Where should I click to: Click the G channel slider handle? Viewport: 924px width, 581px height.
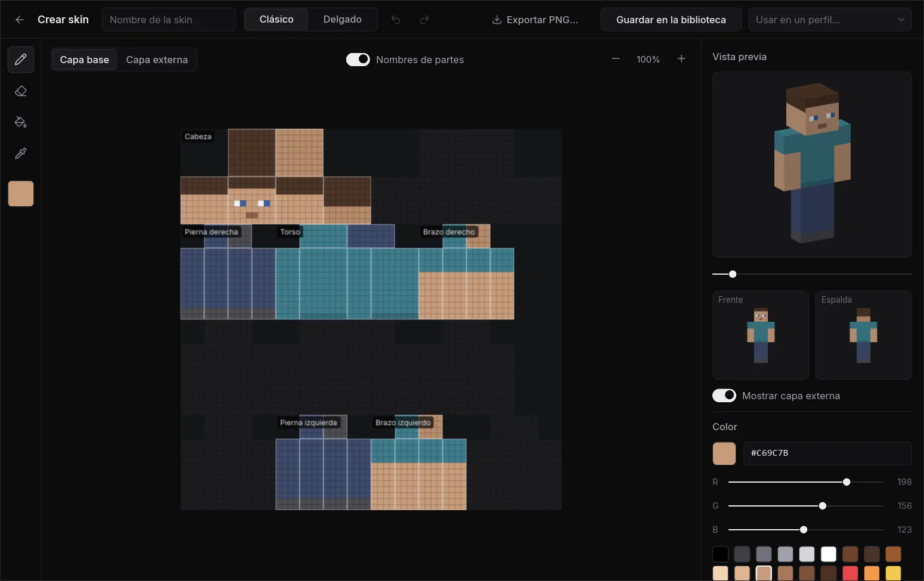pyautogui.click(x=823, y=506)
